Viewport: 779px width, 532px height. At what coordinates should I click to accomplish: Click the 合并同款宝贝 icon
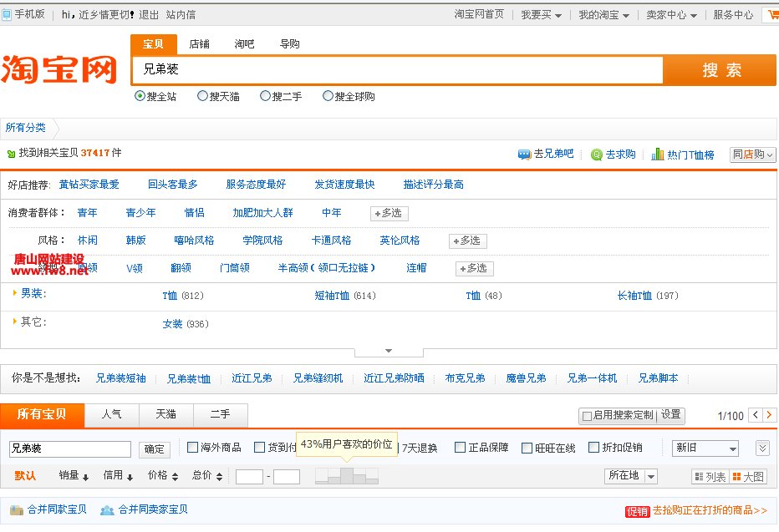[x=17, y=509]
